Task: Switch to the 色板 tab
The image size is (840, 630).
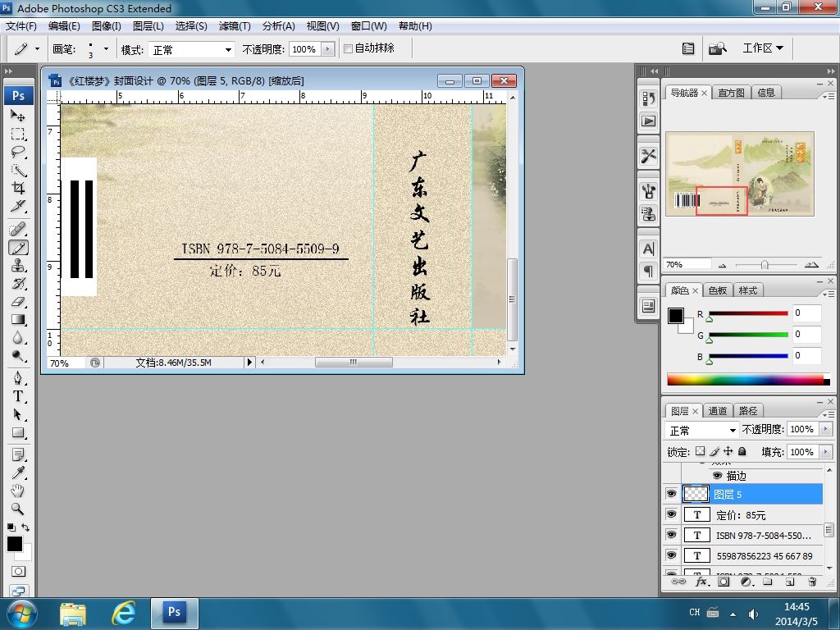Action: tap(717, 290)
